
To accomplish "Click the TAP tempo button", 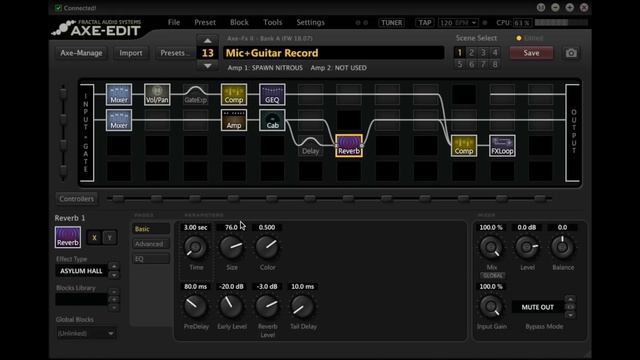I will coord(425,23).
